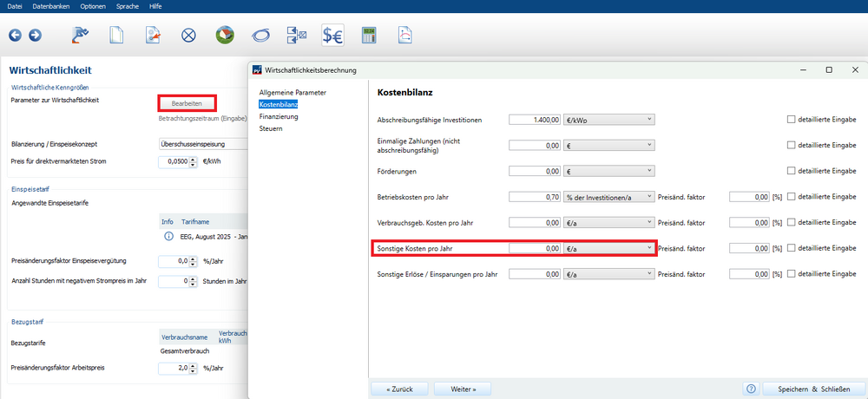This screenshot has width=868, height=399.
Task: Click the calculator icon in toolbar
Action: click(369, 36)
